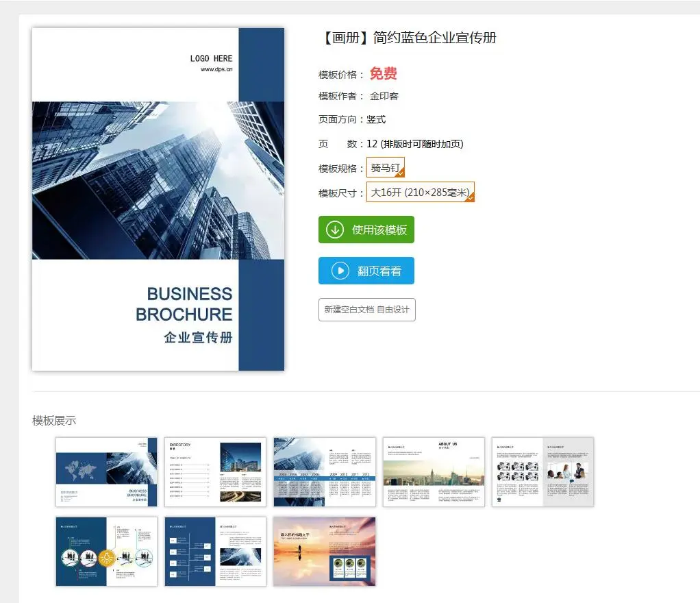
Task: Open the DIRECTORY spread thumbnail
Action: click(215, 471)
